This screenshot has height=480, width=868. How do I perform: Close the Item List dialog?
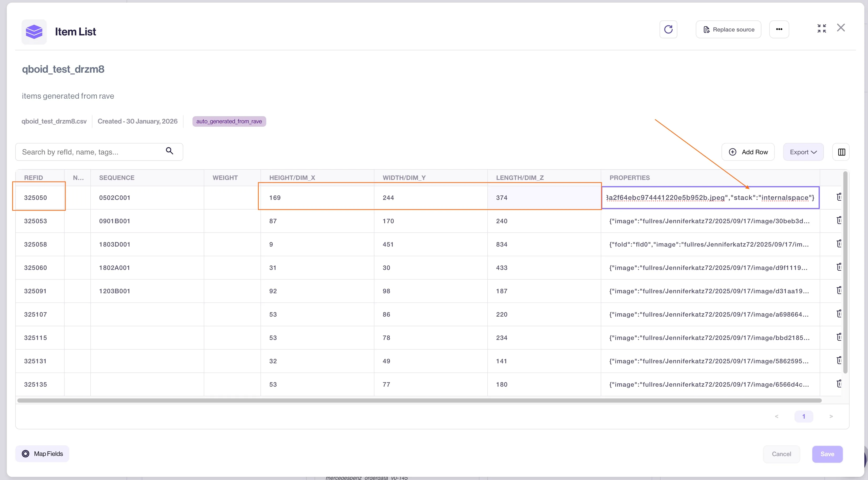(841, 28)
